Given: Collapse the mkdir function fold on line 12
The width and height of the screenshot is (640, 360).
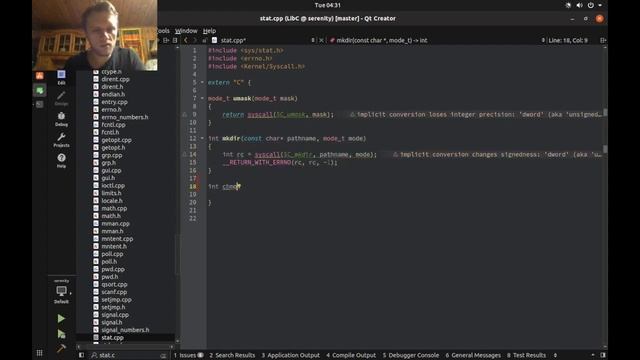Looking at the screenshot, I should coord(202,138).
